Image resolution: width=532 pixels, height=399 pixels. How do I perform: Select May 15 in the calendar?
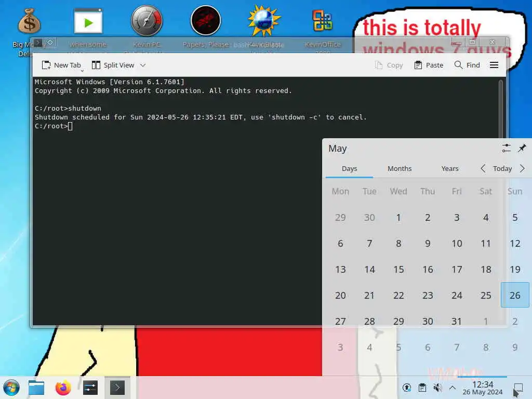tap(398, 270)
